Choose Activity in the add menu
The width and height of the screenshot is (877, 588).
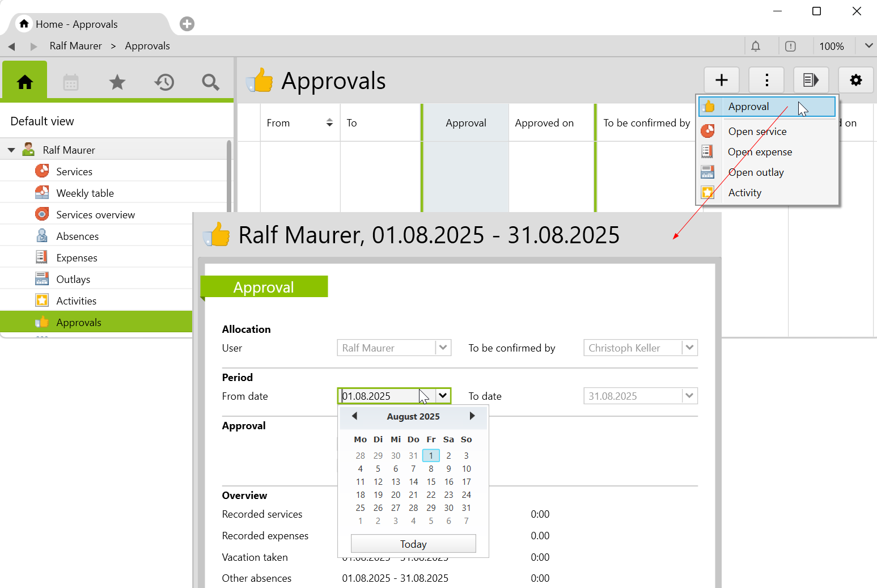point(744,193)
